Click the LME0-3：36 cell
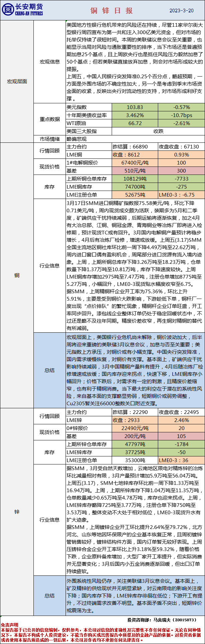 [x=181, y=460]
